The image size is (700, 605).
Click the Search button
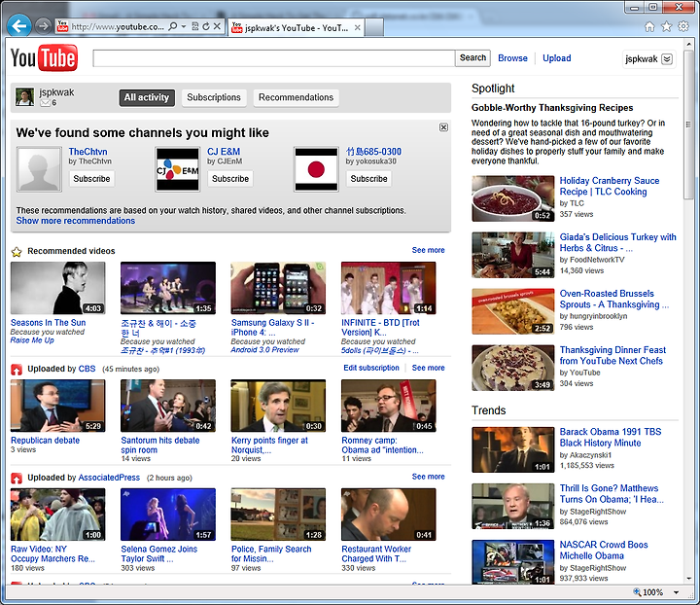coord(472,58)
